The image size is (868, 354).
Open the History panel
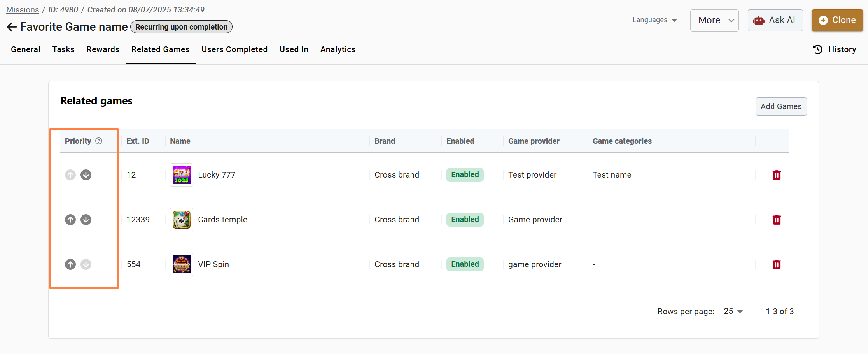pyautogui.click(x=835, y=49)
